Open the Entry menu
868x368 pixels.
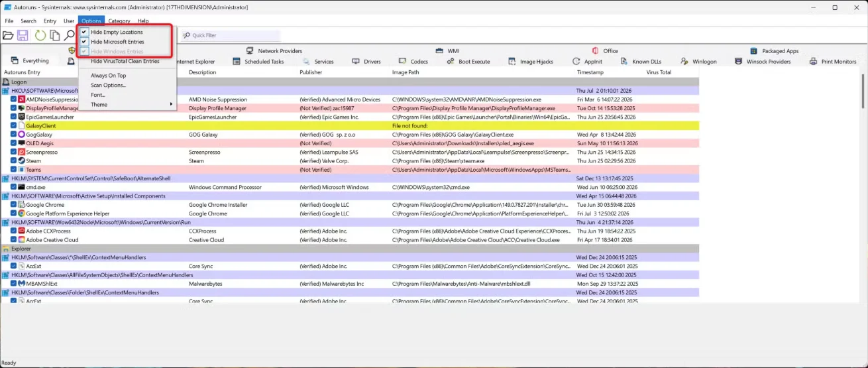click(x=50, y=21)
